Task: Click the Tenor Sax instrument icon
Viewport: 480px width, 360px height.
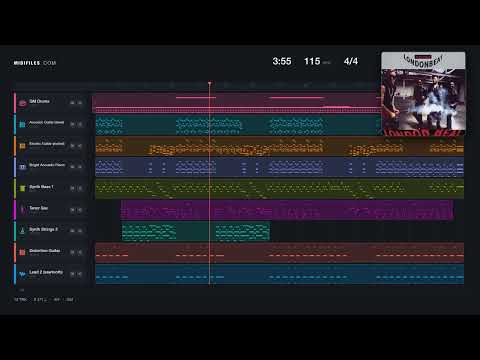Action: click(22, 210)
